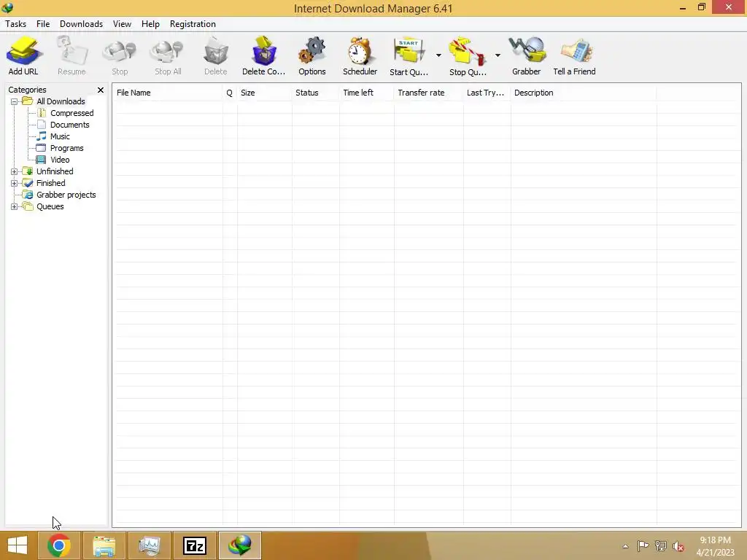
Task: Sort by the File Name column header
Action: pos(168,93)
